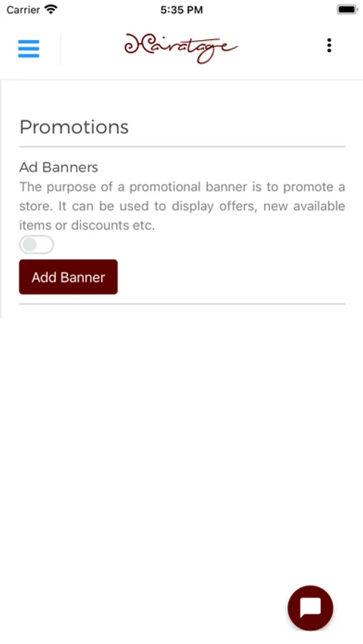Click the Add Banner button

(x=68, y=277)
